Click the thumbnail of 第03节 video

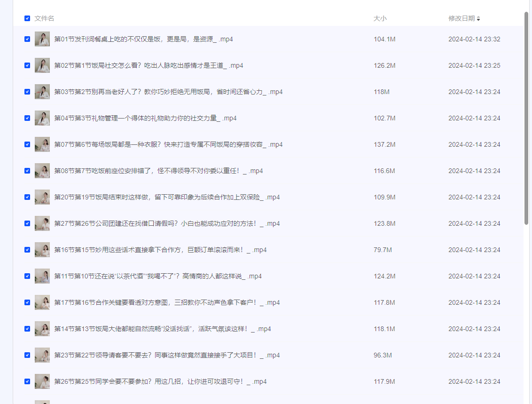coord(42,92)
